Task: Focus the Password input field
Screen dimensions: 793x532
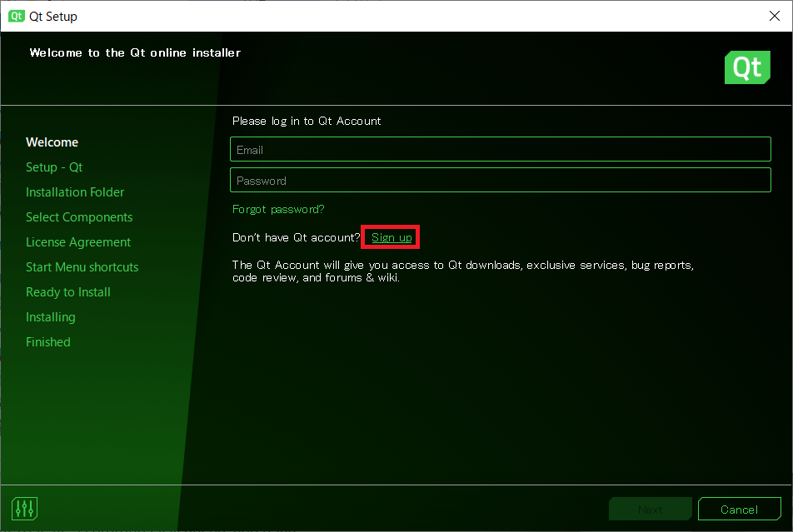Action: pos(500,180)
